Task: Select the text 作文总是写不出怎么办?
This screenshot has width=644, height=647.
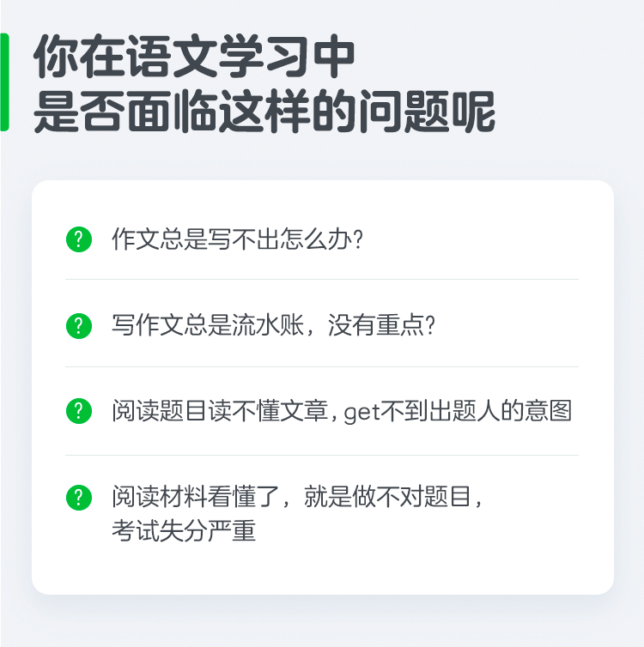Action: click(x=239, y=239)
